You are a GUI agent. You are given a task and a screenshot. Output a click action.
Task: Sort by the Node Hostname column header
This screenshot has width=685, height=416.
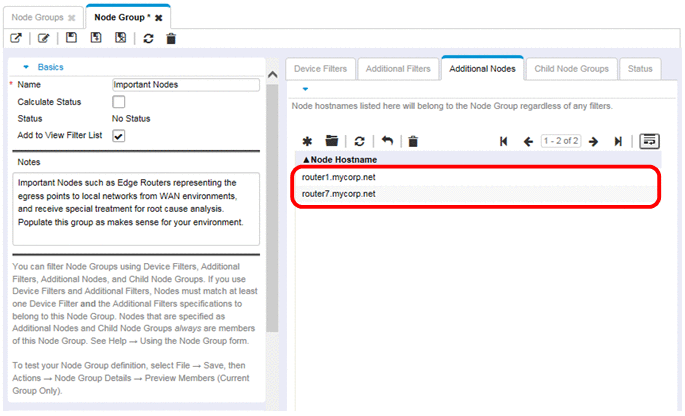(x=340, y=160)
